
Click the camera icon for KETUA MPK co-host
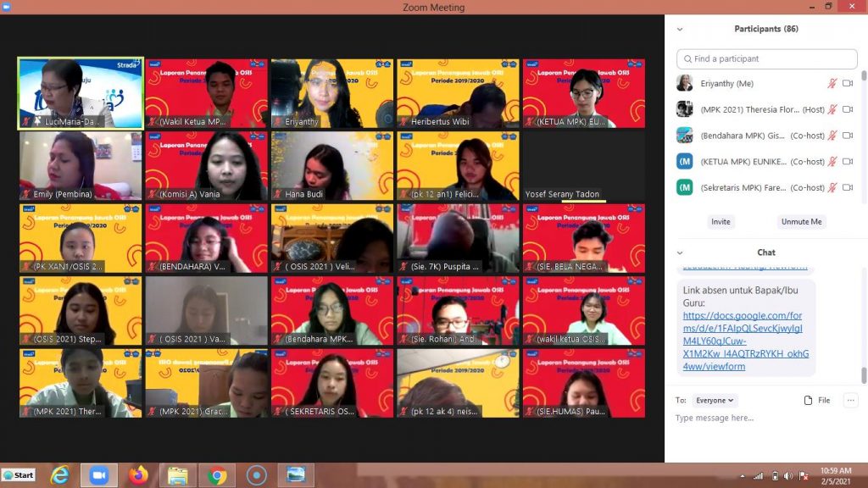848,162
